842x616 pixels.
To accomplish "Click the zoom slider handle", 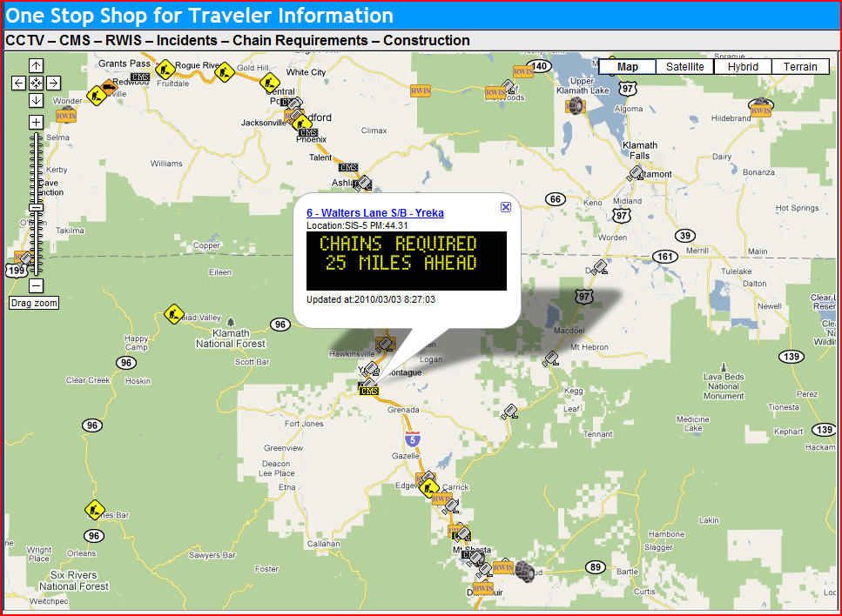I will coord(36,207).
